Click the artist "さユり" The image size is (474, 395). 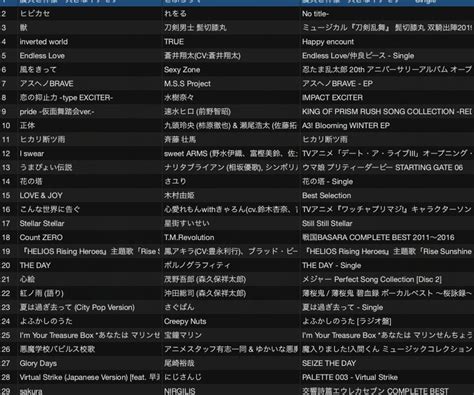pos(175,181)
